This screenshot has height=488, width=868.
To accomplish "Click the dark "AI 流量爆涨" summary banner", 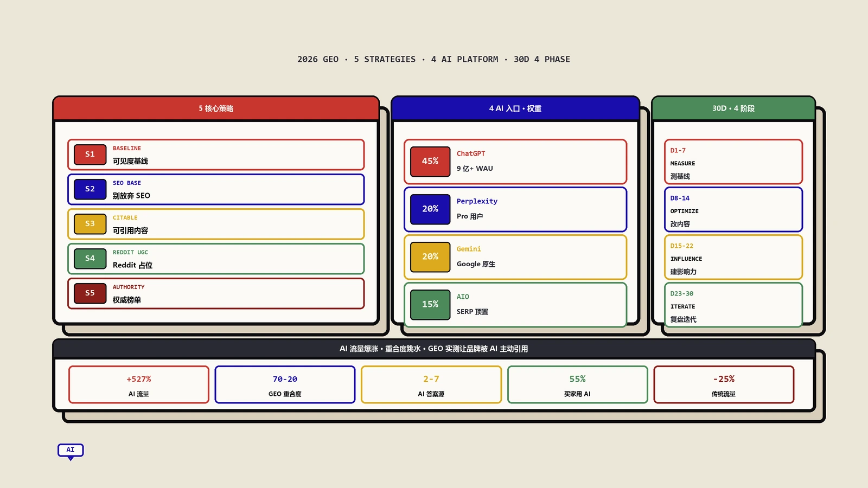I will (434, 349).
